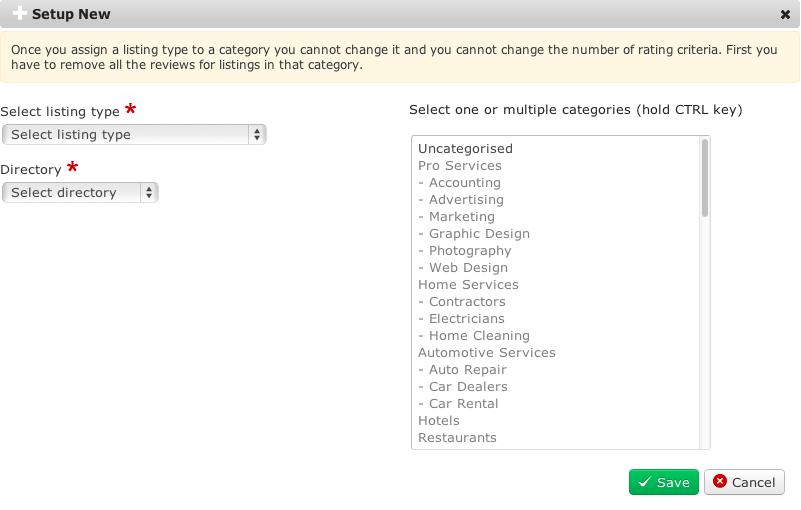Viewport: 801px width, 510px height.
Task: Click the green Save button
Action: tap(664, 482)
